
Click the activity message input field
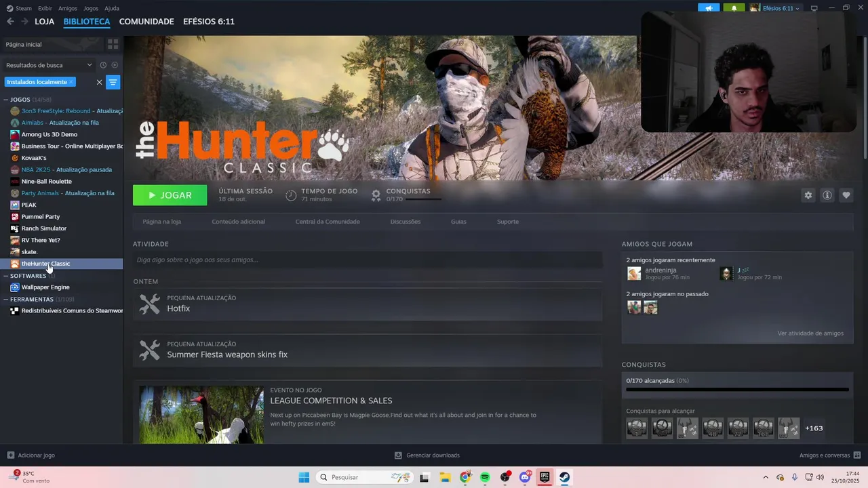pyautogui.click(x=368, y=260)
